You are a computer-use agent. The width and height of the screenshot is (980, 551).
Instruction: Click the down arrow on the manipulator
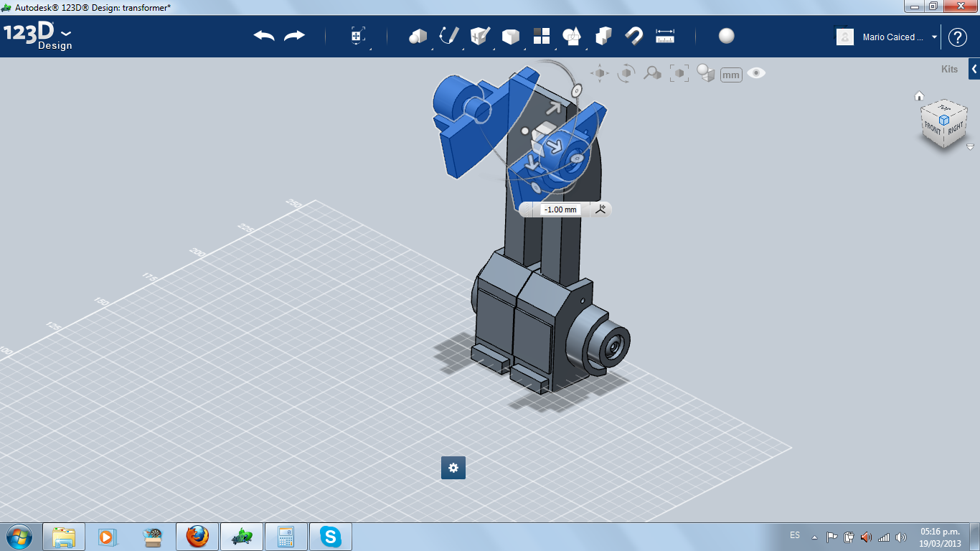click(534, 162)
